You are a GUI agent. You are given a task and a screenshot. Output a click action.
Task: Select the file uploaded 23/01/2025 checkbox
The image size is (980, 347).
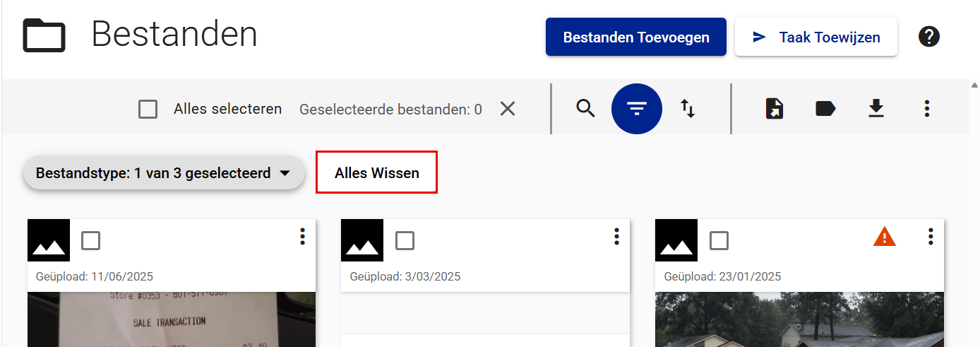(x=719, y=241)
